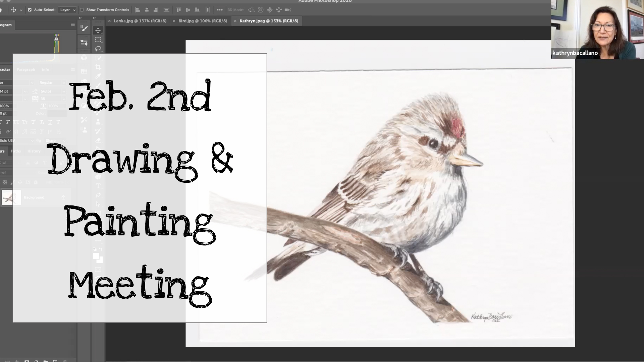644x362 pixels.
Task: Click the kathrynbacallano video thumbnail
Action: pos(597,29)
